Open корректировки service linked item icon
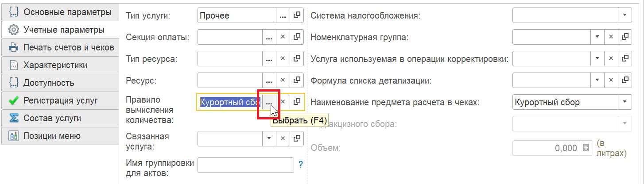The image size is (644, 184). [x=625, y=58]
